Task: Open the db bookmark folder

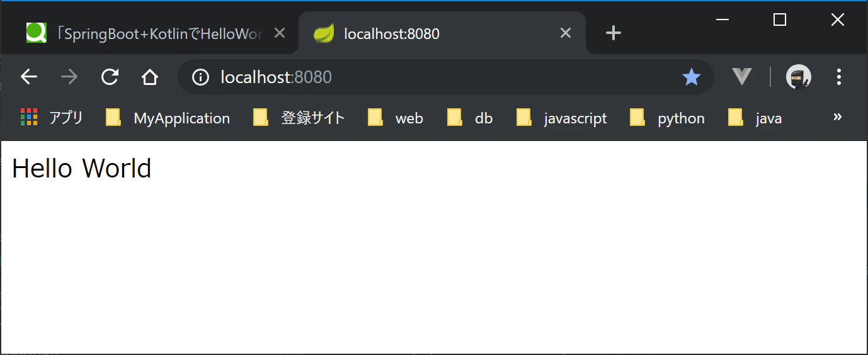Action: coord(470,118)
